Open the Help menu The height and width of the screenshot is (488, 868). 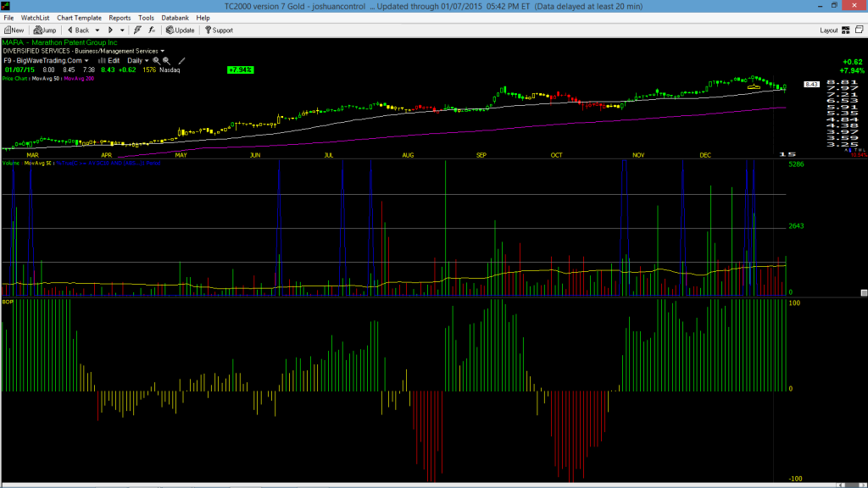pyautogui.click(x=203, y=18)
